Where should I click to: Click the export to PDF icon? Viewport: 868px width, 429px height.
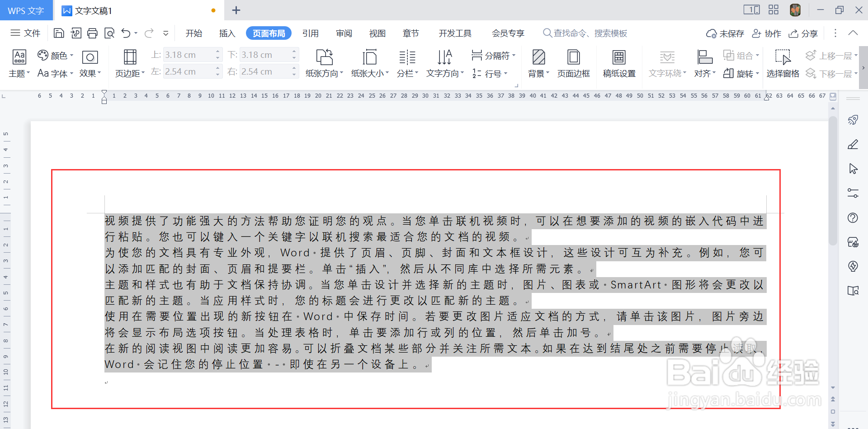(x=75, y=33)
